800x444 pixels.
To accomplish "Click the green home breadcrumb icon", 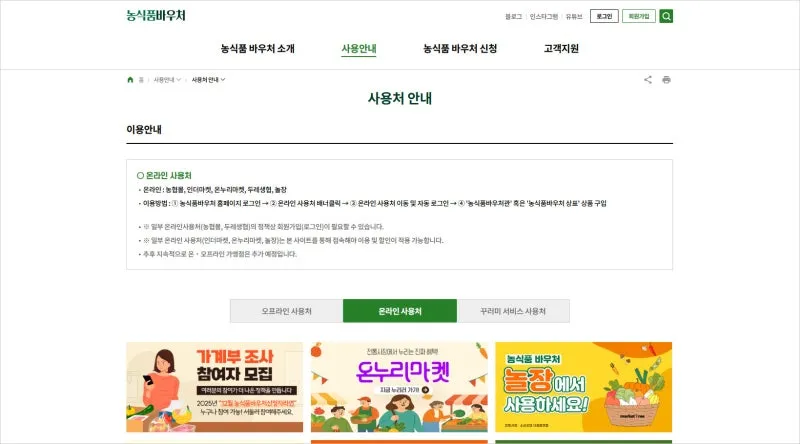I will (x=130, y=80).
